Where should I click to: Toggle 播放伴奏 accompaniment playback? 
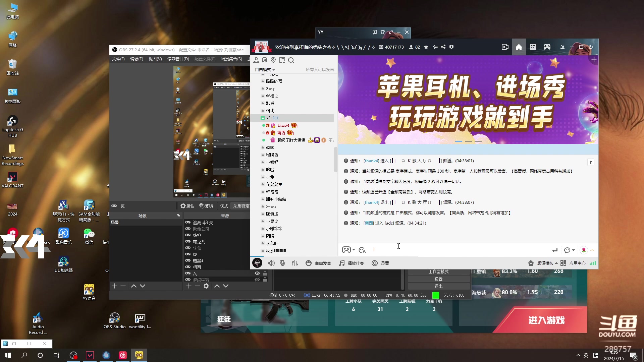point(351,263)
